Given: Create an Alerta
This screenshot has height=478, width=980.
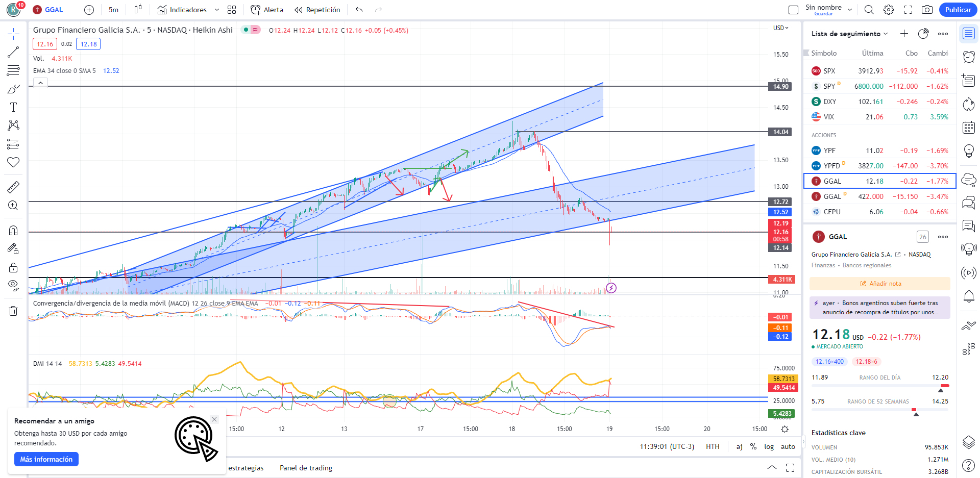Looking at the screenshot, I should coord(267,10).
